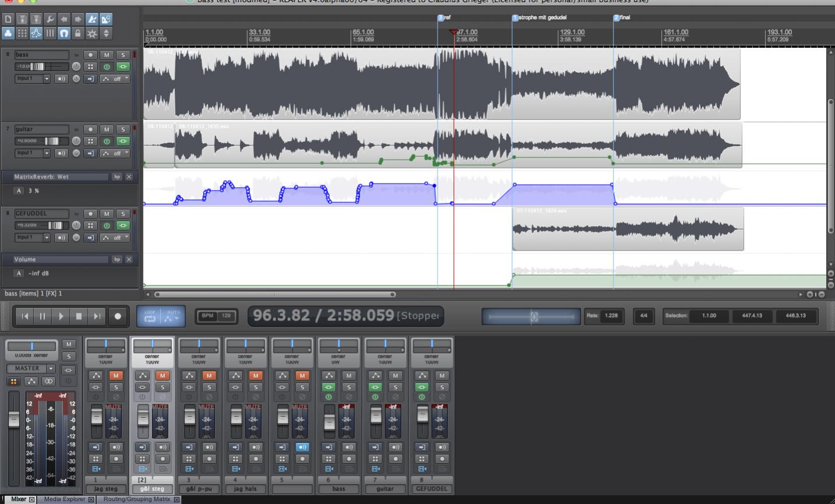Click the master volume fader in mixer
835x504 pixels.
pyautogui.click(x=14, y=418)
